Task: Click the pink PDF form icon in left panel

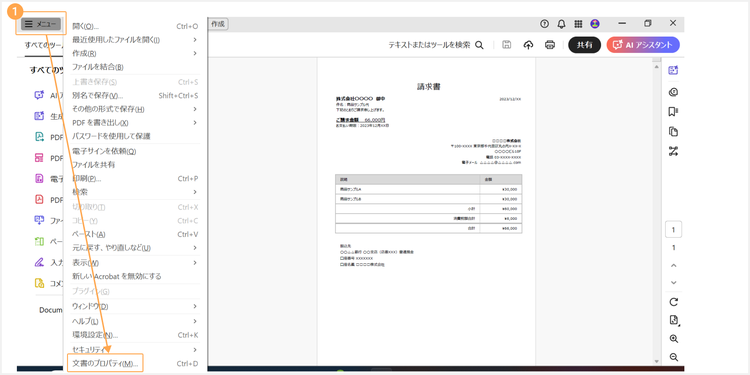Action: [x=39, y=158]
